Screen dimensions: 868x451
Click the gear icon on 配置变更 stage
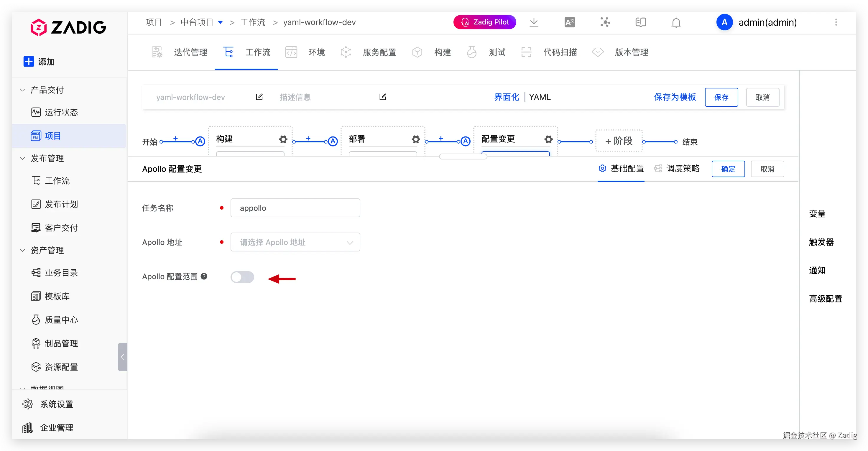[x=548, y=139]
